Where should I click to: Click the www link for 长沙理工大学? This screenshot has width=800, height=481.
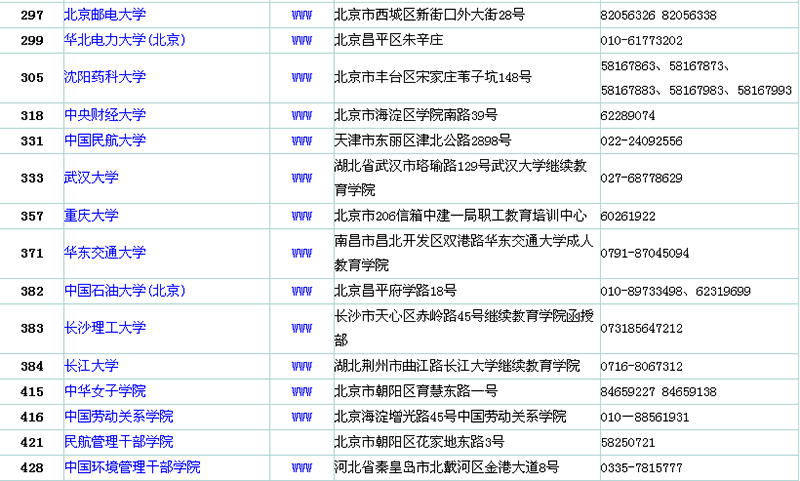click(x=302, y=328)
